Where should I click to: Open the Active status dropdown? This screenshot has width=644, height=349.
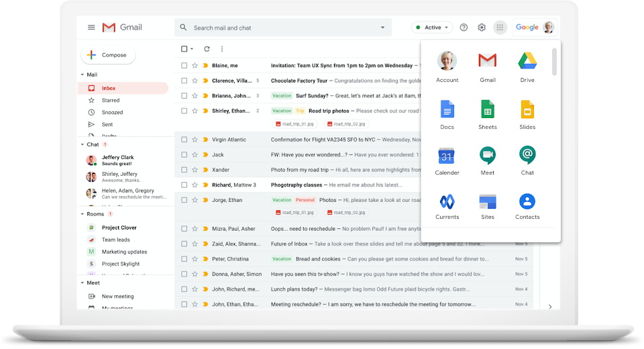[433, 28]
